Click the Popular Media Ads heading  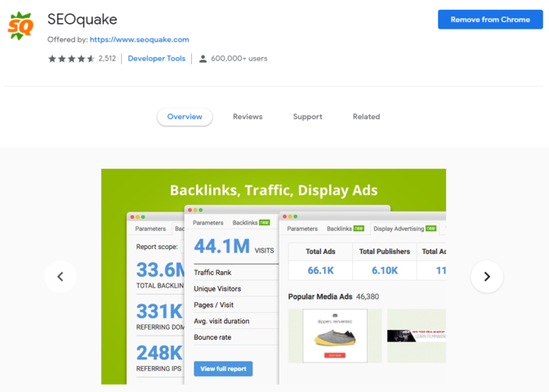point(320,296)
